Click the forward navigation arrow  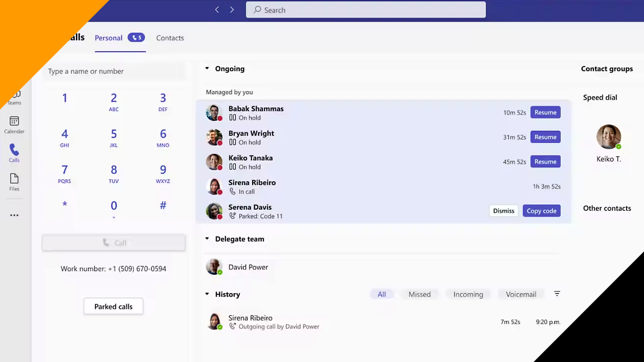coord(232,10)
